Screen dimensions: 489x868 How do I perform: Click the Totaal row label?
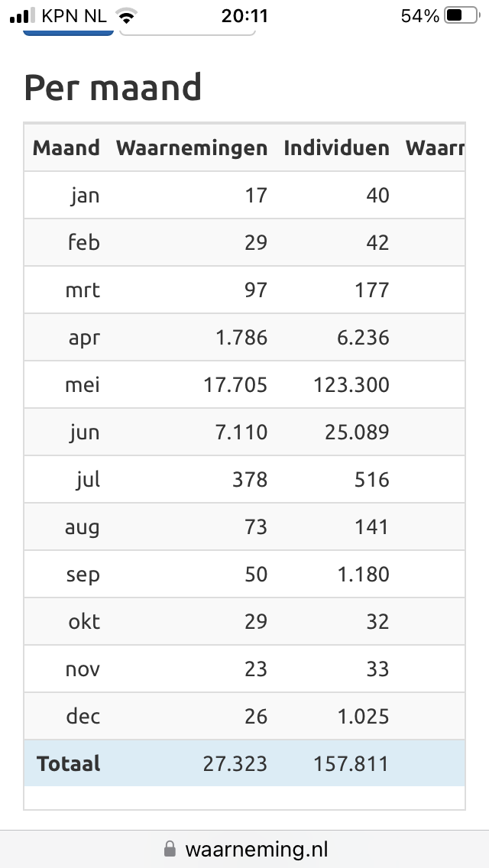69,763
